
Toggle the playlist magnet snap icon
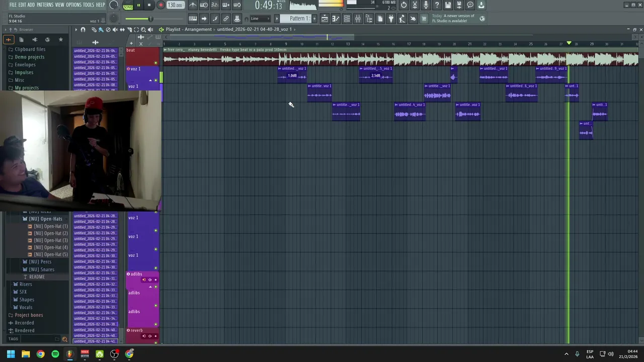pyautogui.click(x=83, y=30)
